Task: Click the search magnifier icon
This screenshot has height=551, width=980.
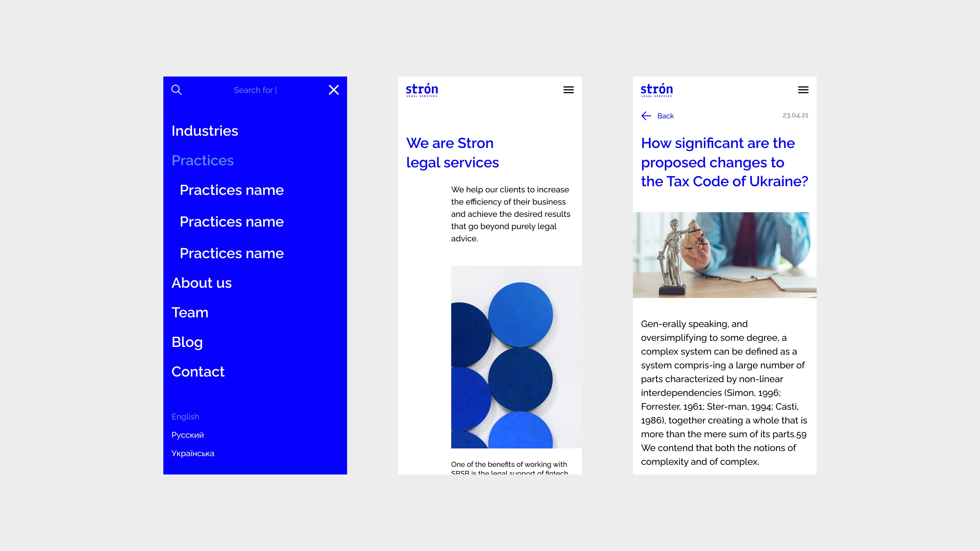Action: point(177,90)
